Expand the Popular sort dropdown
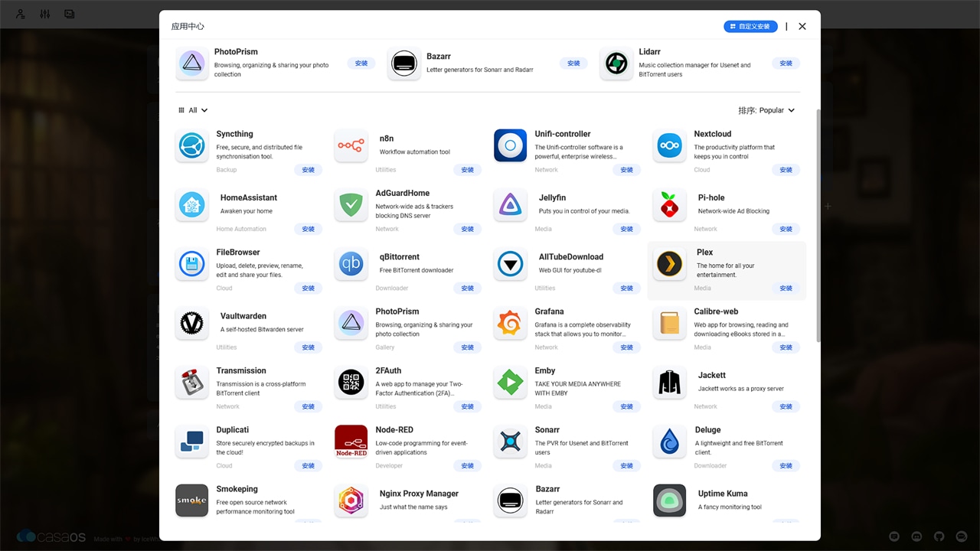The height and width of the screenshot is (551, 980). [x=766, y=110]
